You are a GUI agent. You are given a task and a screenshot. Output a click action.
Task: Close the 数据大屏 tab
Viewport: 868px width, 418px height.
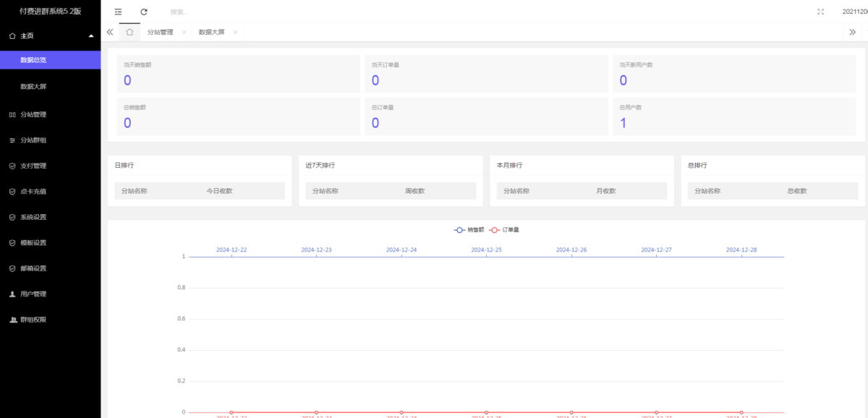pyautogui.click(x=235, y=32)
